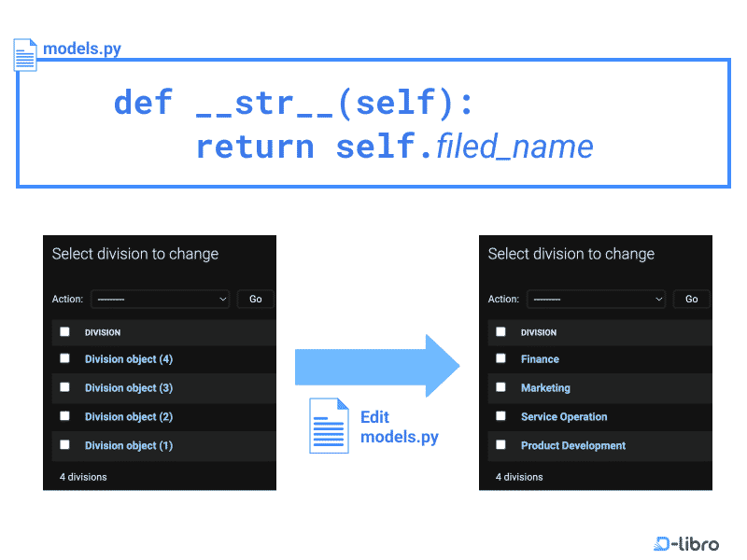The width and height of the screenshot is (747, 560).
Task: Check the DIVISION select-all checkbox in right panel
Action: click(500, 331)
